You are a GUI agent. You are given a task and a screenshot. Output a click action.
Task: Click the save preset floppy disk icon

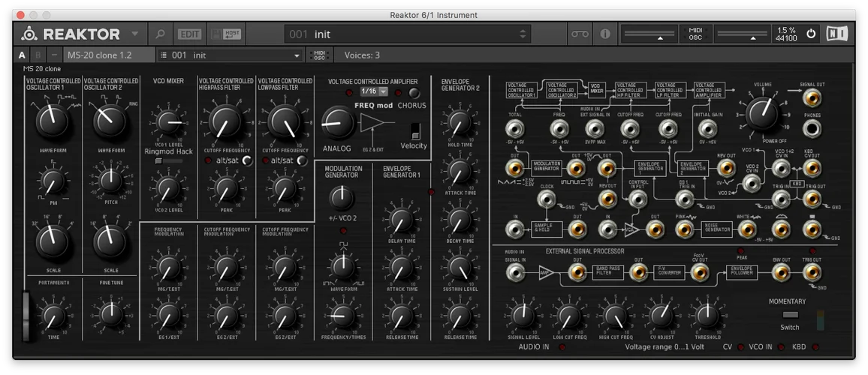216,34
